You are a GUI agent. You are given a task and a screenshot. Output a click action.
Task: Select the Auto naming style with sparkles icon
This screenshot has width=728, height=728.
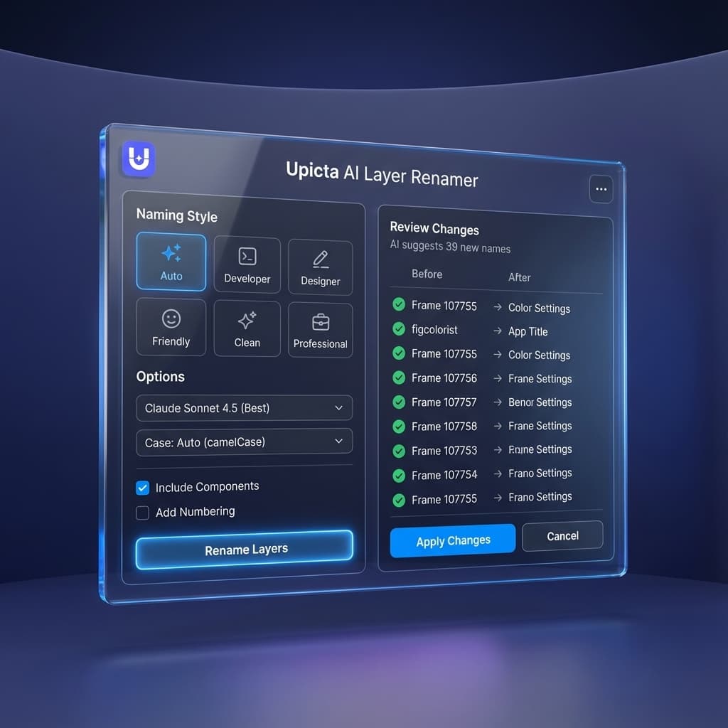pyautogui.click(x=171, y=262)
